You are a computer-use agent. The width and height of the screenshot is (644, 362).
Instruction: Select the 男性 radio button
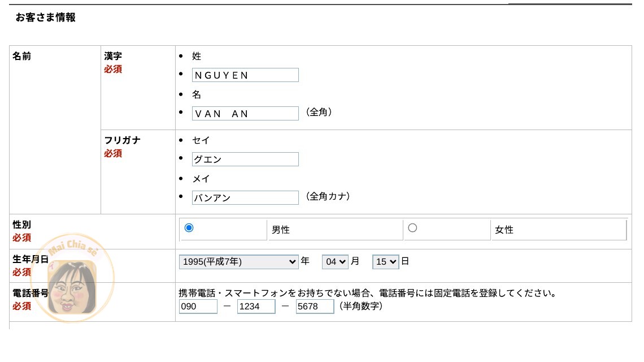point(189,228)
